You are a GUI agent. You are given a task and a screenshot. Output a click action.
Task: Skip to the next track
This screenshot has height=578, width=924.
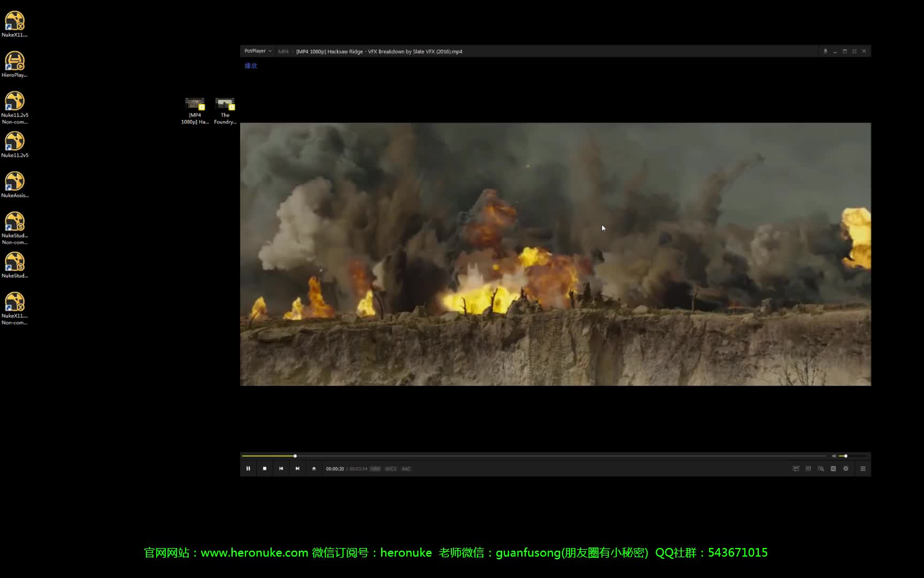[298, 468]
